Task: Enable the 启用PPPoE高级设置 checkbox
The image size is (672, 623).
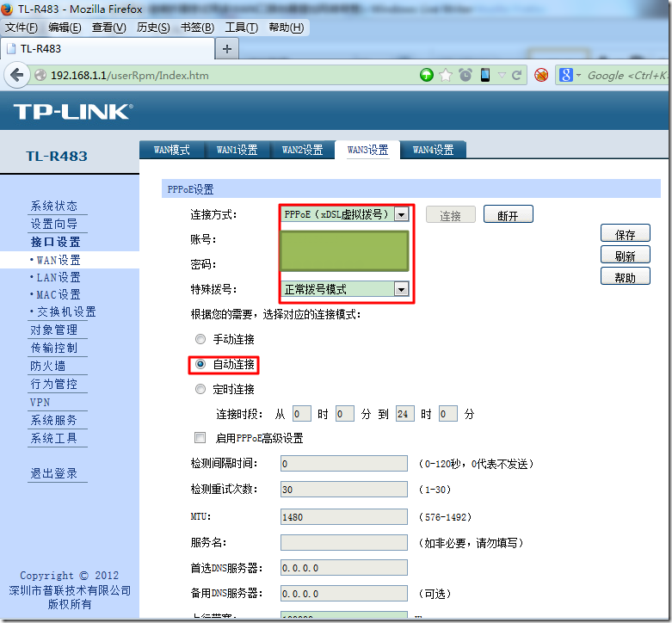Action: pyautogui.click(x=200, y=437)
